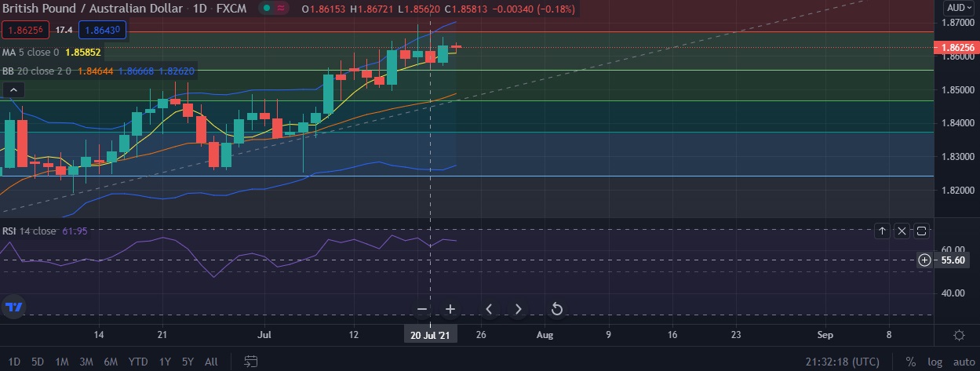Click the Aug label on time axis
Viewport: 980px width, 371px height.
(545, 335)
